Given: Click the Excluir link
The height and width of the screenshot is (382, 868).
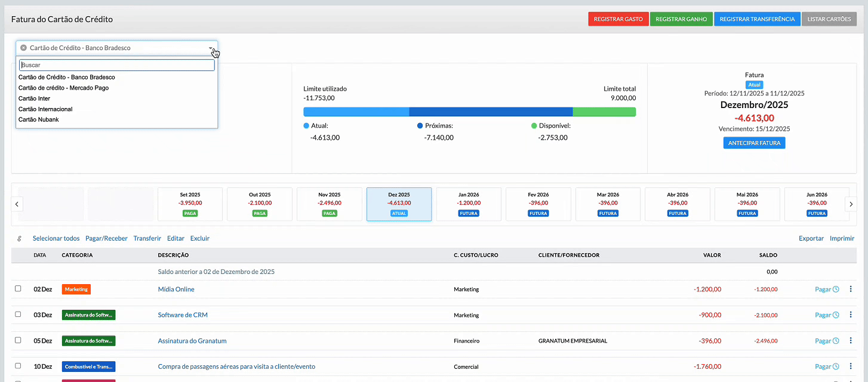Looking at the screenshot, I should click(200, 238).
